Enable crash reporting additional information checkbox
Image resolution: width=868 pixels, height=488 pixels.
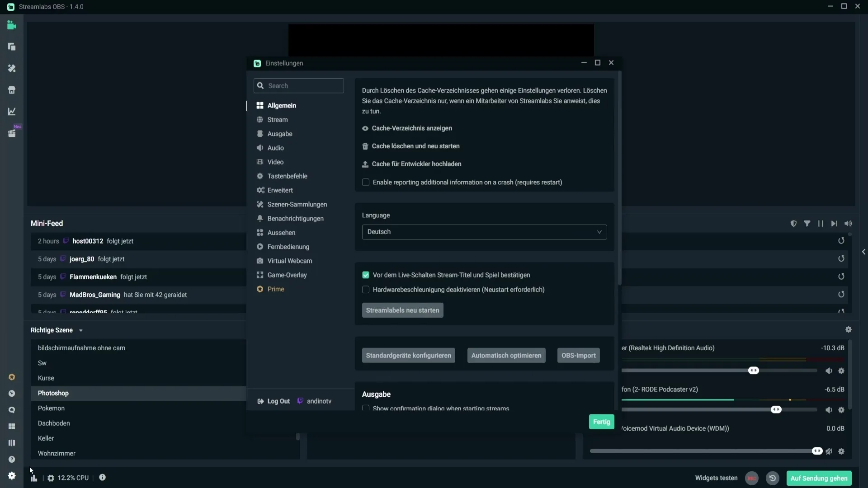pos(366,183)
